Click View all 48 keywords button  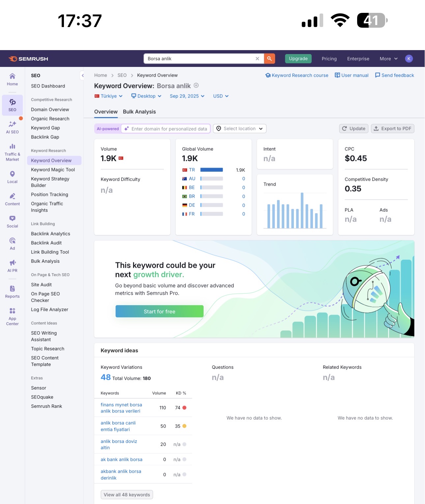[x=127, y=495]
